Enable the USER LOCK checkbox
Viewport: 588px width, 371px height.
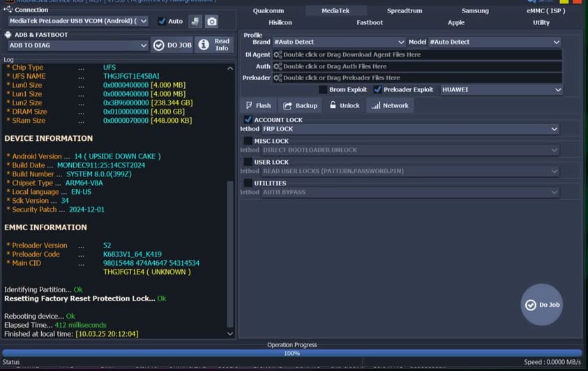248,162
